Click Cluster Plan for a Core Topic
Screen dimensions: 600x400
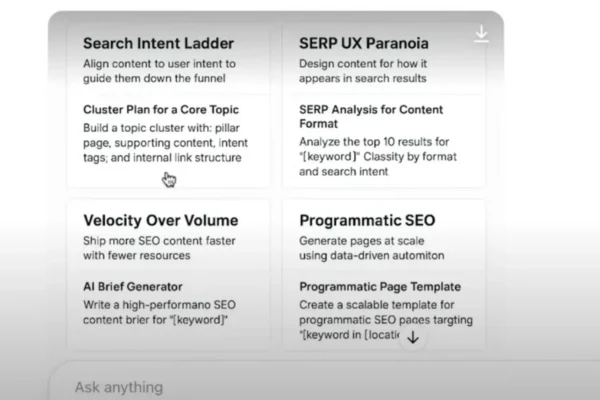pyautogui.click(x=161, y=109)
